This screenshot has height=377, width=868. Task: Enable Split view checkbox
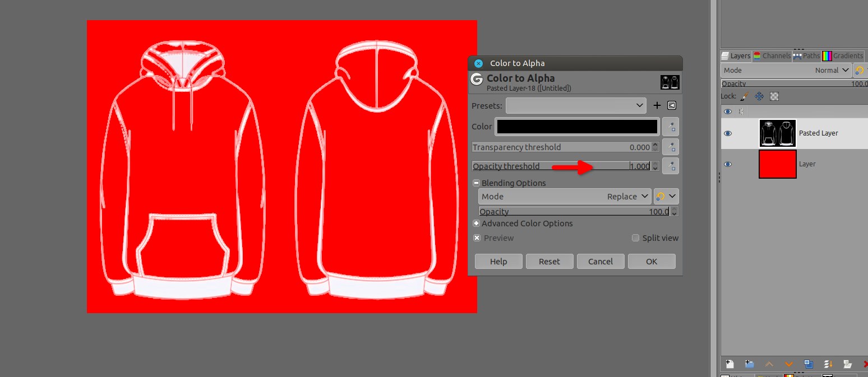635,238
